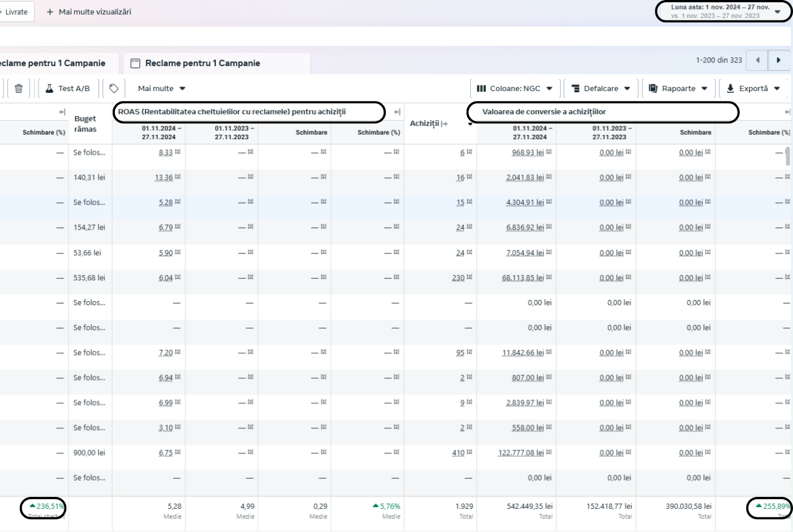
Task: Click the 11.842,66 lei conversion value
Action: coord(523,353)
